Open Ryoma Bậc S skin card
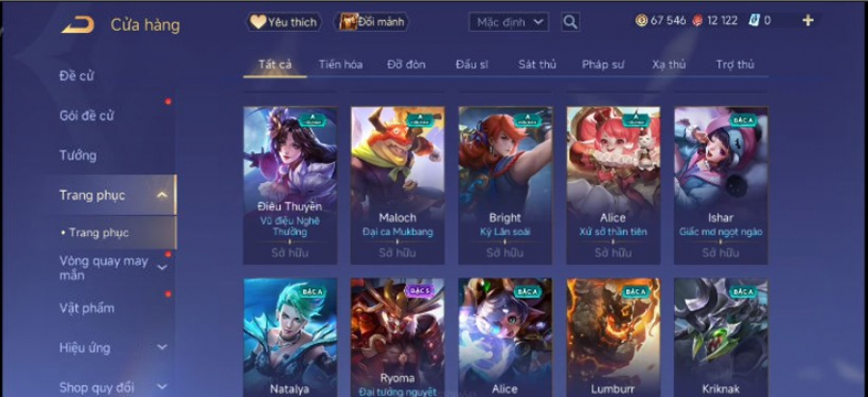The image size is (868, 397). [397, 337]
